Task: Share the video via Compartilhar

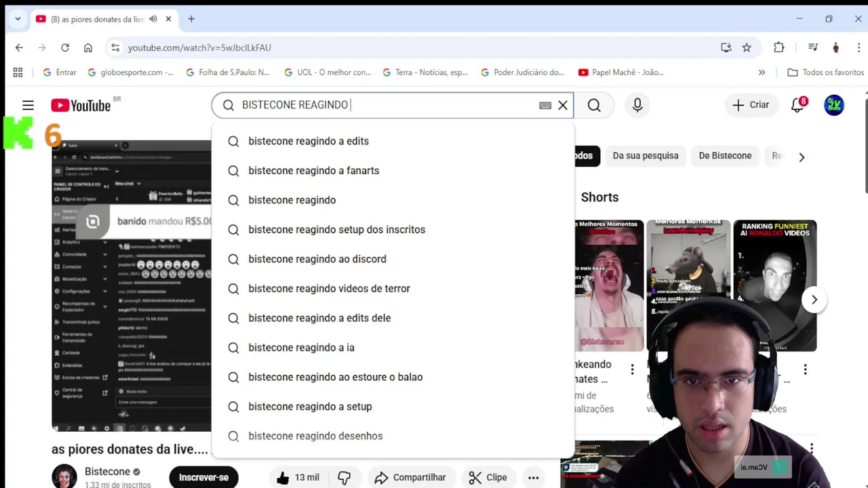Action: [x=410, y=477]
